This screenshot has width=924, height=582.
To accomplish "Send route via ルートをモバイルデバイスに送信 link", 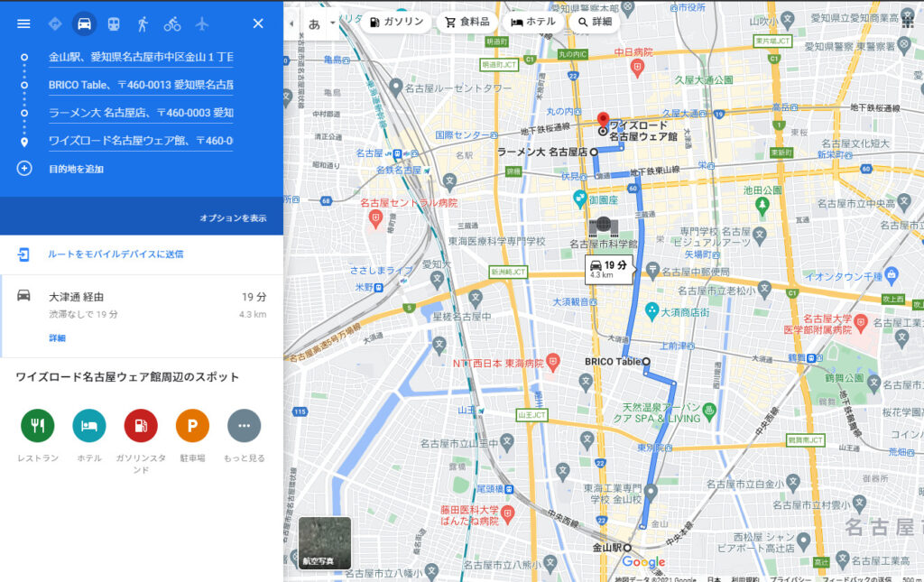I will click(115, 254).
